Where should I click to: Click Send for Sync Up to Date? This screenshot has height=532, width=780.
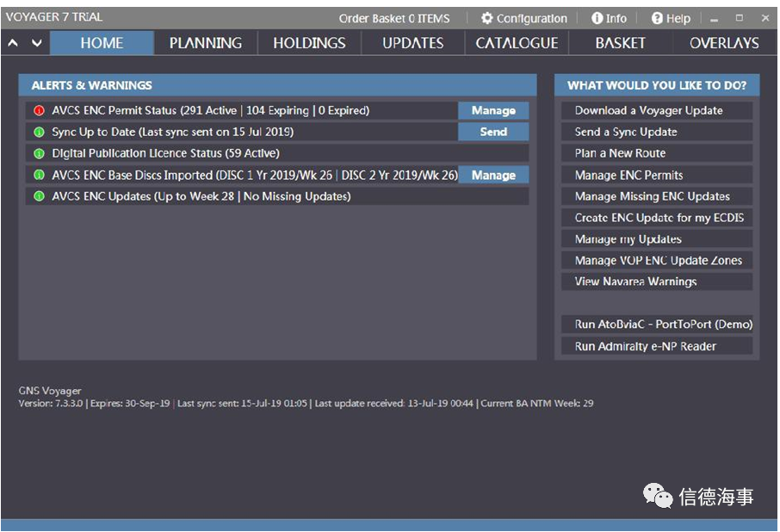pos(493,132)
